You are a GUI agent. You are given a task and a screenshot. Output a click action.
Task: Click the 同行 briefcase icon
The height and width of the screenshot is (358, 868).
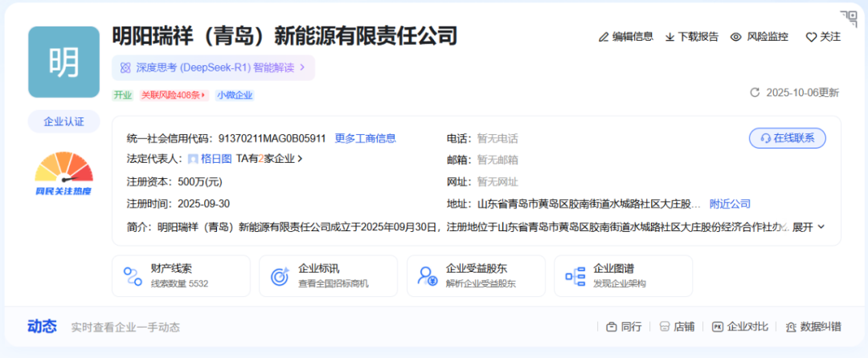pos(611,327)
